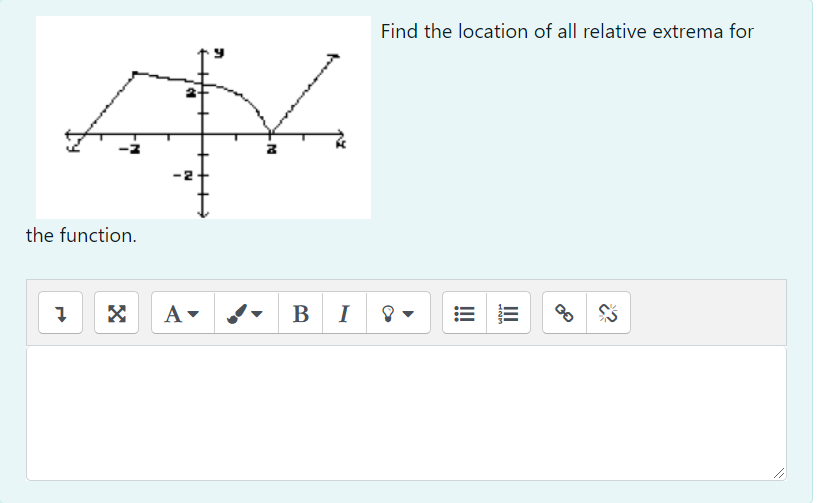Screen dimensions: 817x503
Task: Open the paragraph styles A dropdown
Action: 182,313
